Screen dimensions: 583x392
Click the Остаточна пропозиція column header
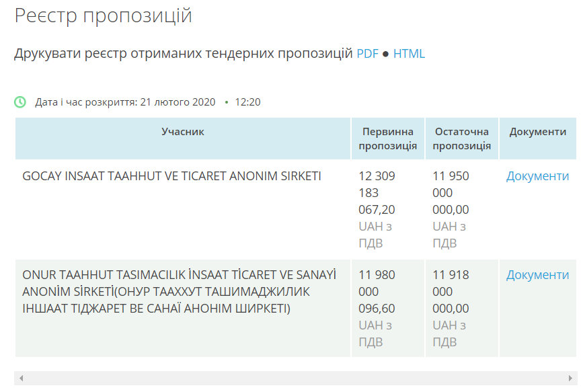pyautogui.click(x=461, y=139)
